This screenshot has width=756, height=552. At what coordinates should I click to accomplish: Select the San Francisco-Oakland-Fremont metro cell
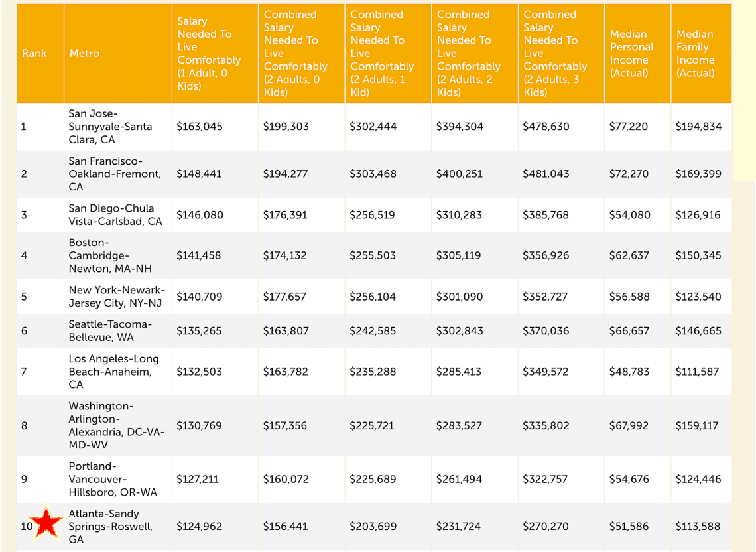tap(114, 174)
